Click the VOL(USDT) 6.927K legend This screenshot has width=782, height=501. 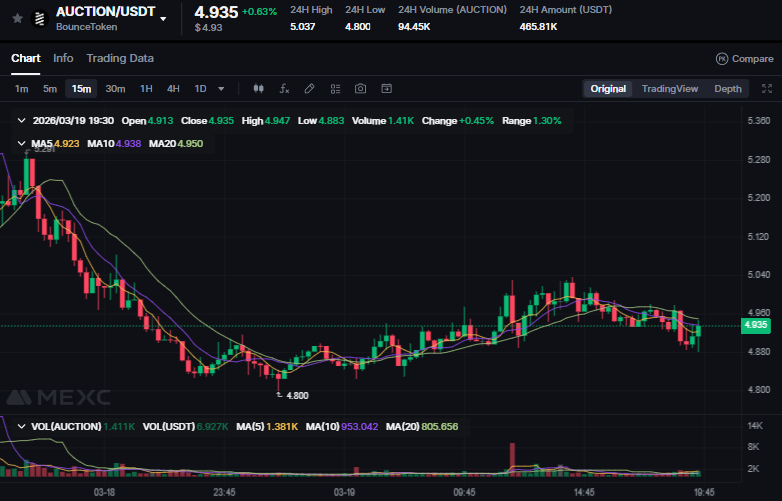click(186, 427)
